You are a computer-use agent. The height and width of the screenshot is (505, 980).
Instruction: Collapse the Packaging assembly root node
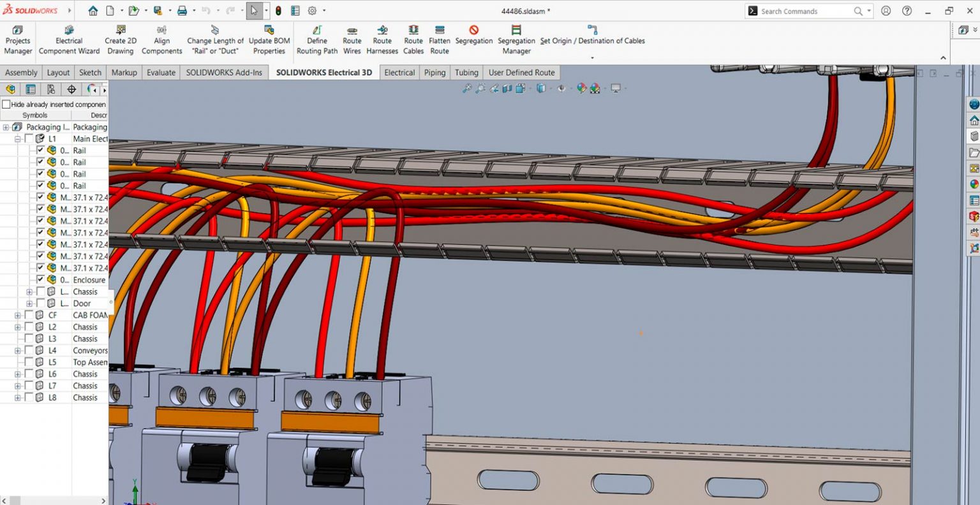tap(6, 127)
